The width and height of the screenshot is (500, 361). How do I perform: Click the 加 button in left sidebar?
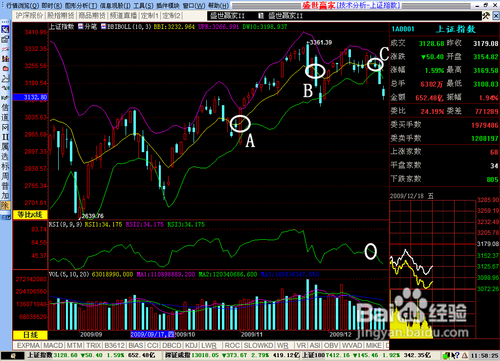pos(5,196)
